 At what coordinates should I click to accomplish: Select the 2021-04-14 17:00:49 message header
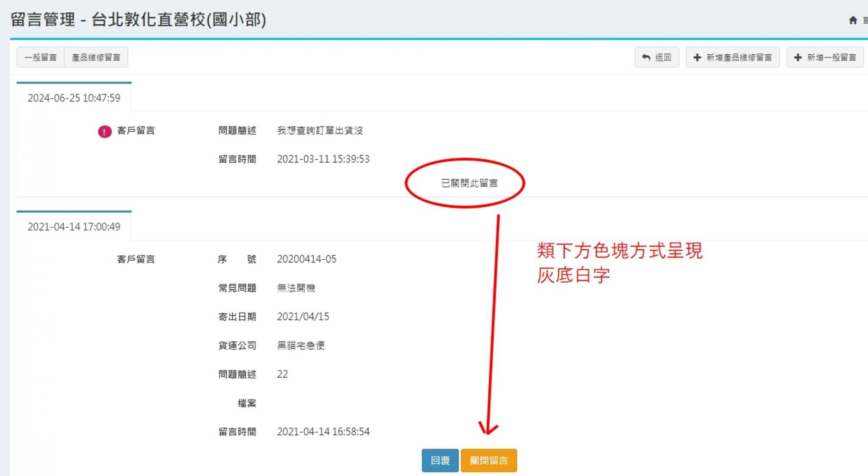coord(74,227)
